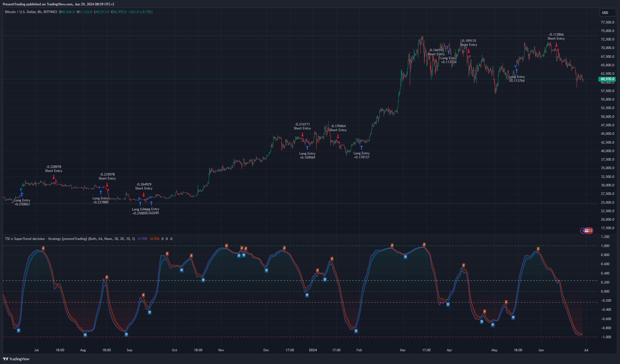Click the May label on the time axis
This screenshot has height=364, width=620.
click(494, 350)
